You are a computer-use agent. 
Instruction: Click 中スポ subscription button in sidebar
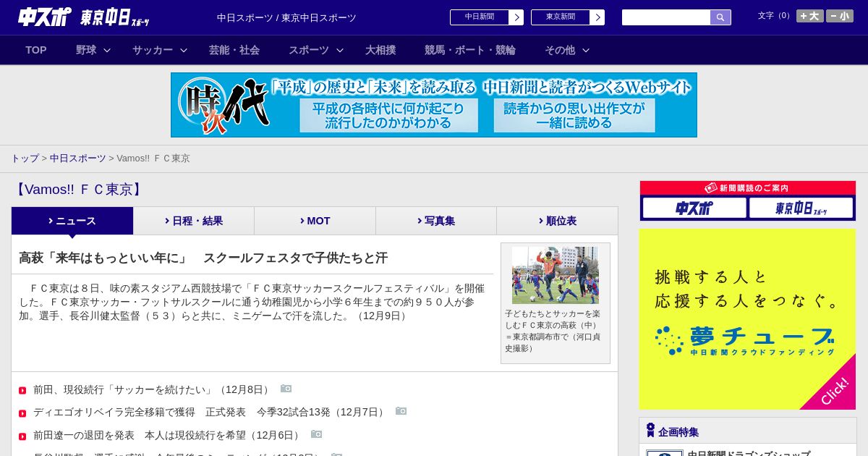(x=694, y=208)
